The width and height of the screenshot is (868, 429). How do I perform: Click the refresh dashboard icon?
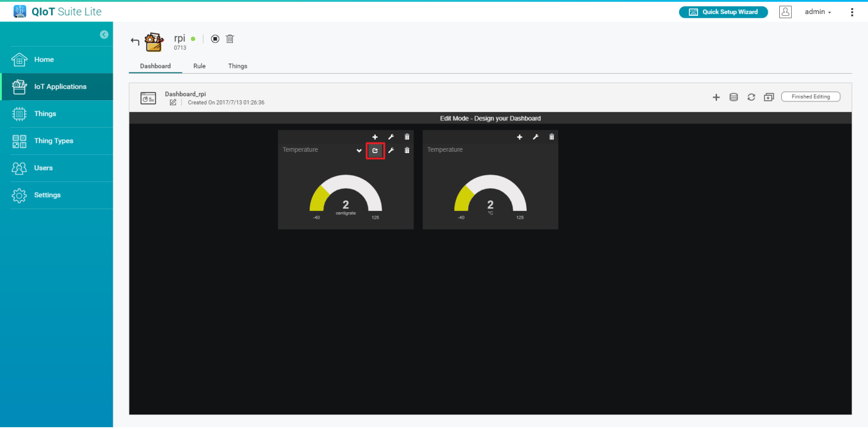click(x=751, y=97)
